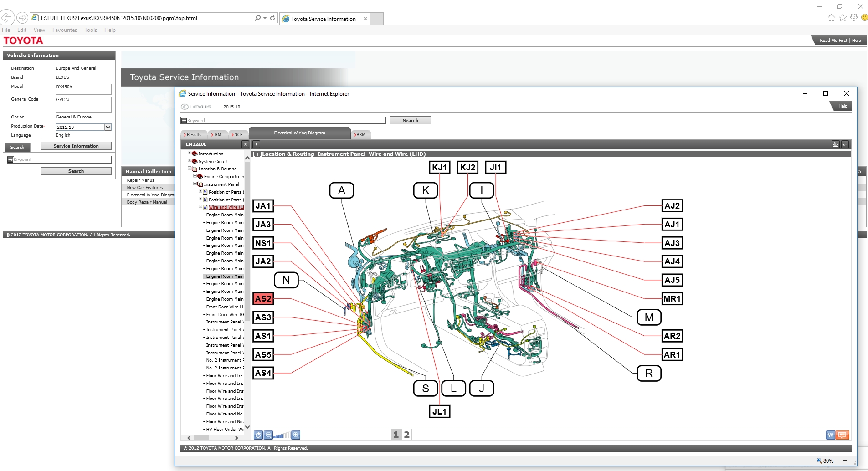868x471 pixels.
Task: Click the Help link in popup window
Action: pyautogui.click(x=843, y=106)
